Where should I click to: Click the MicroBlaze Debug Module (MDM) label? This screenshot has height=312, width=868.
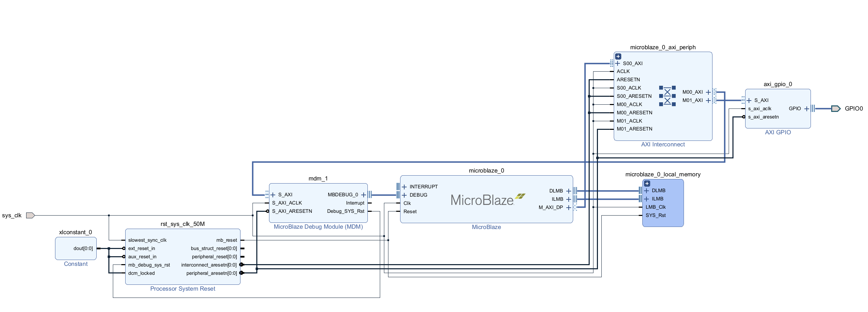[318, 227]
